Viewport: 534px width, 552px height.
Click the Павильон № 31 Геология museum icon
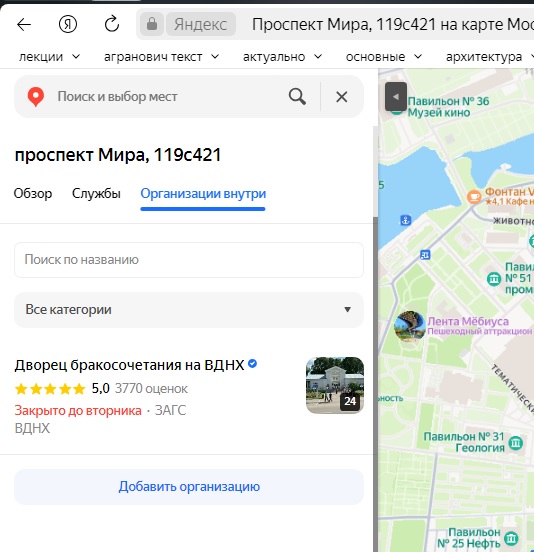click(x=516, y=443)
